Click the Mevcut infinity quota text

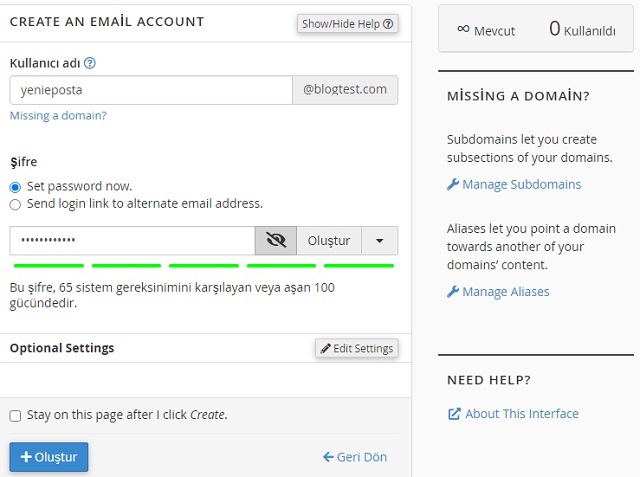coord(486,31)
